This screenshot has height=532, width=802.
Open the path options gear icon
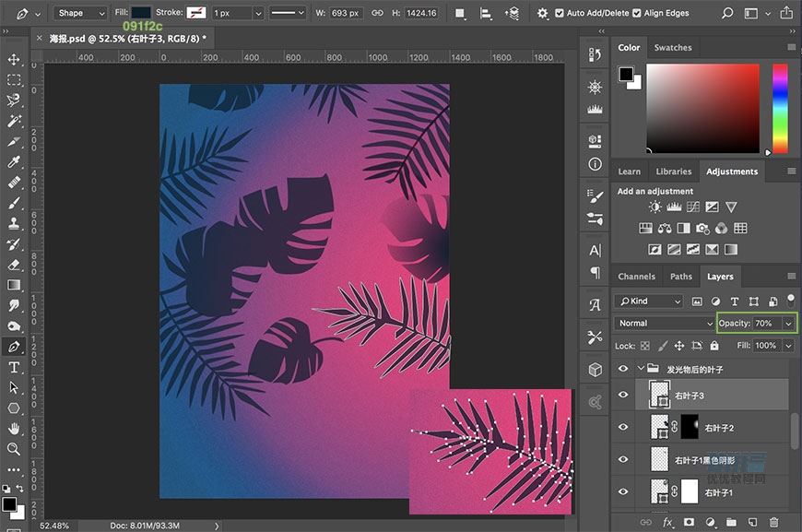543,13
